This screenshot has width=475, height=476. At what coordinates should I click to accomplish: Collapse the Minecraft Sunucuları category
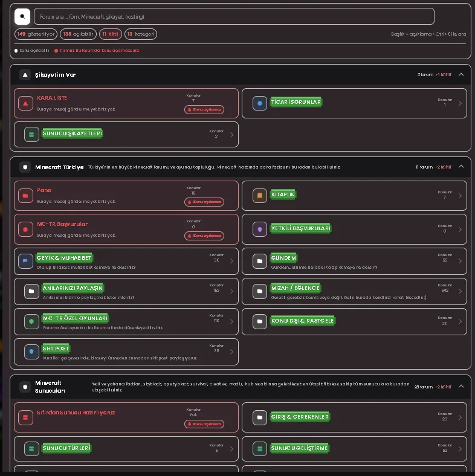(x=461, y=387)
